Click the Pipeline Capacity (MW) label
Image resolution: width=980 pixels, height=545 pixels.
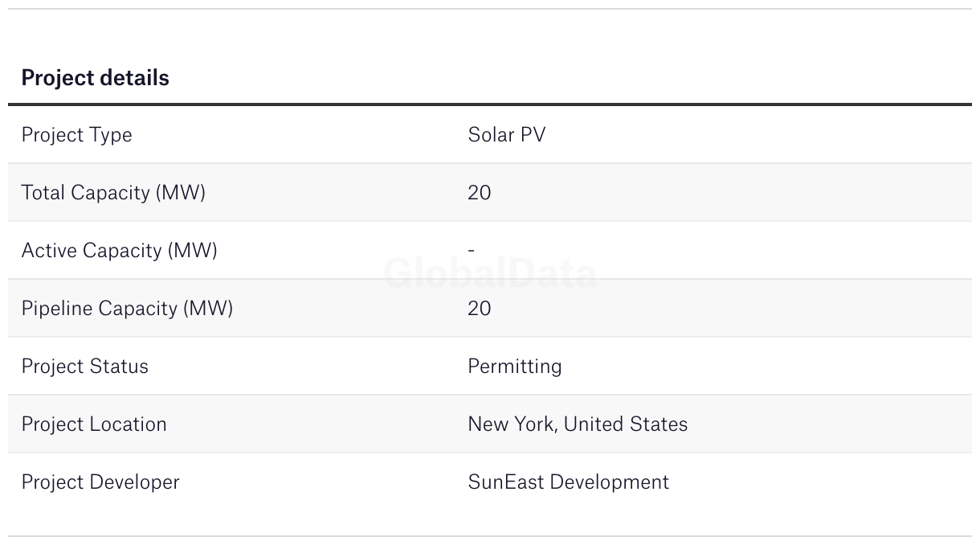click(x=127, y=309)
